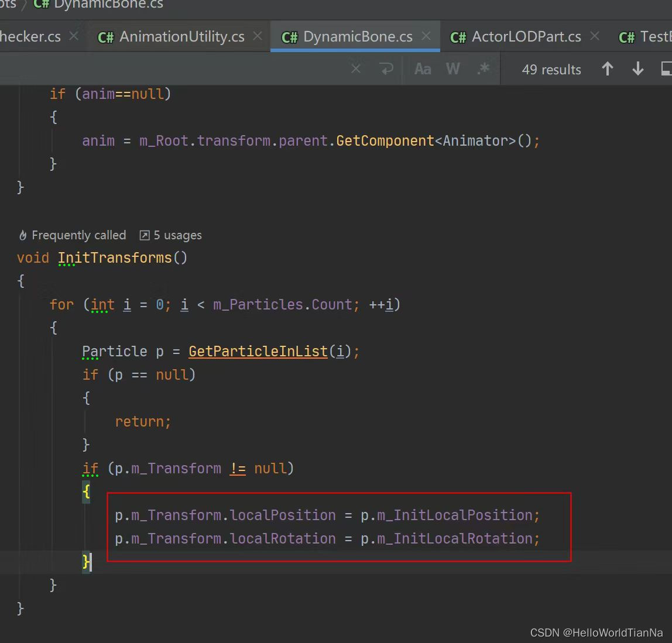Switch to the ActorLODPart.cs tab
Screen dimensions: 672x643
pos(526,36)
